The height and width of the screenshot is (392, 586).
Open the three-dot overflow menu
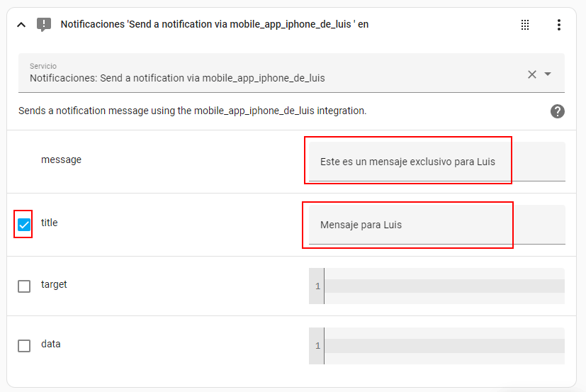(x=558, y=25)
